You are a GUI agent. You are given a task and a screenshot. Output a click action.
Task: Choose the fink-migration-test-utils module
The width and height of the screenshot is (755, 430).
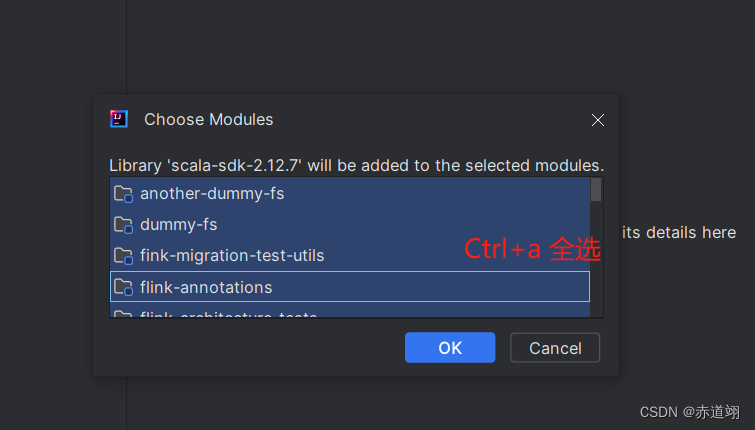pos(350,256)
